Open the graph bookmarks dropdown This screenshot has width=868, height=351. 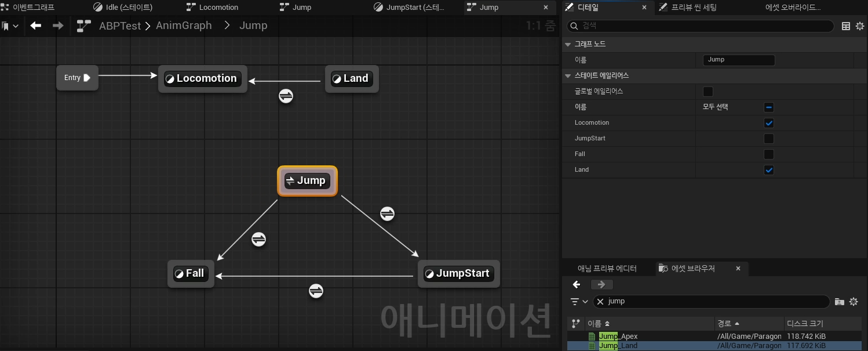point(10,26)
